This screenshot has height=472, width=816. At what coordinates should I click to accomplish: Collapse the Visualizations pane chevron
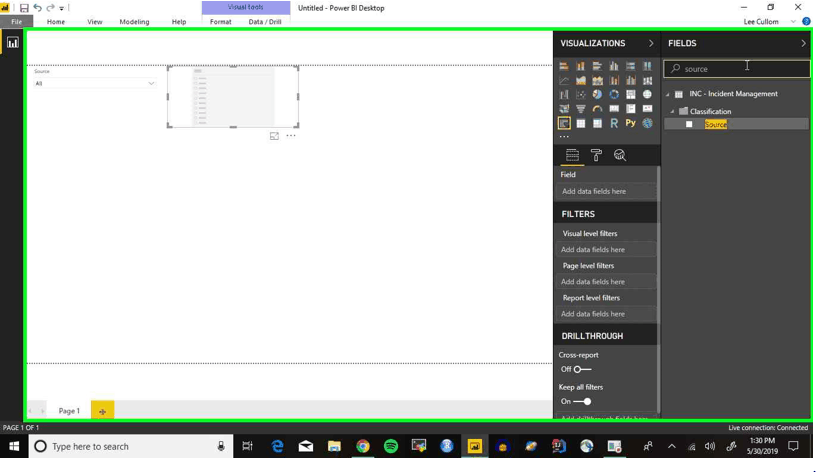651,43
